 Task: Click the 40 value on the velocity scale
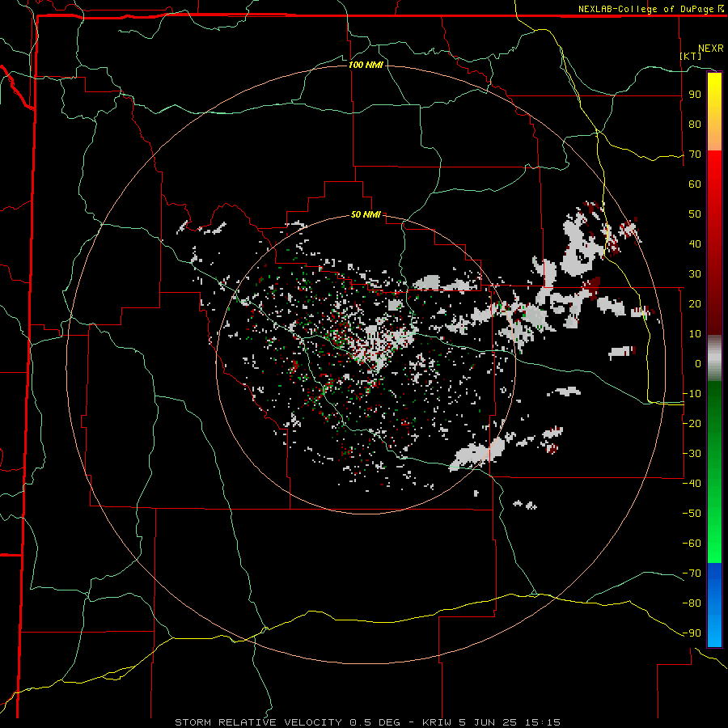pyautogui.click(x=695, y=243)
